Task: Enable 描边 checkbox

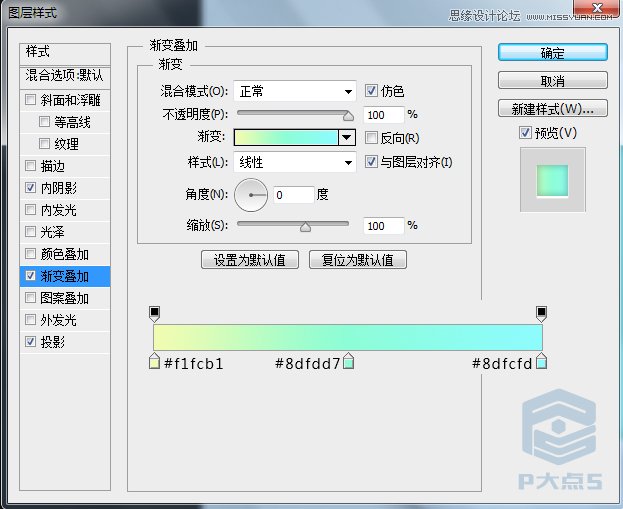Action: [x=31, y=165]
